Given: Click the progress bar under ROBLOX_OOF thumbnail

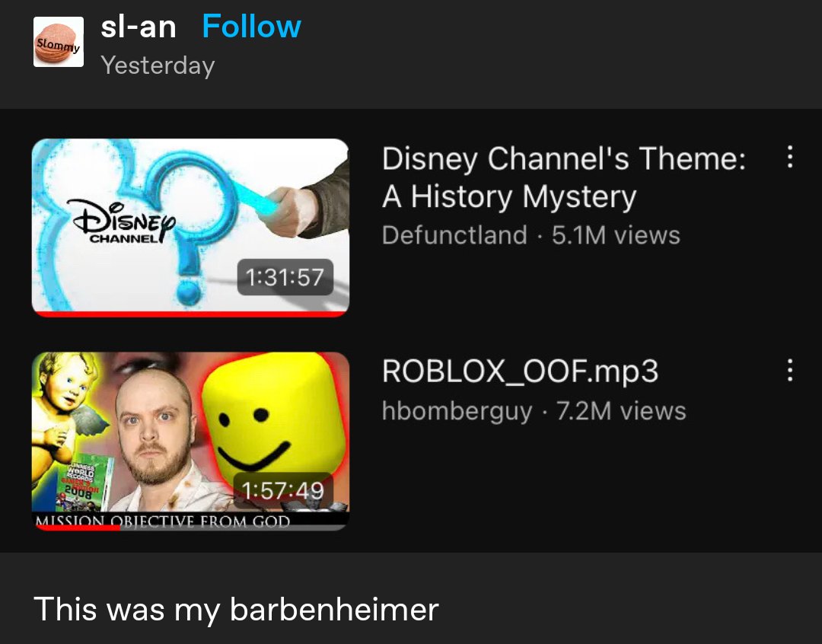Looking at the screenshot, I should click(190, 528).
